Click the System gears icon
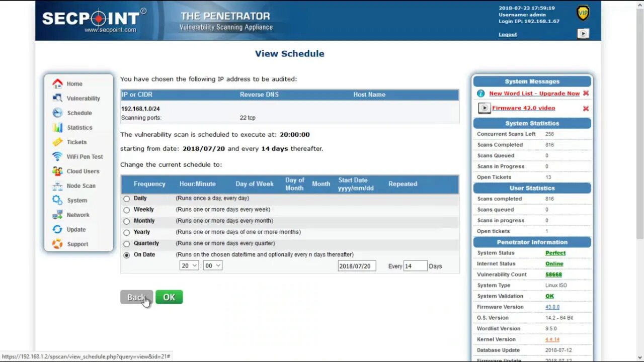644x362 pixels. point(58,200)
